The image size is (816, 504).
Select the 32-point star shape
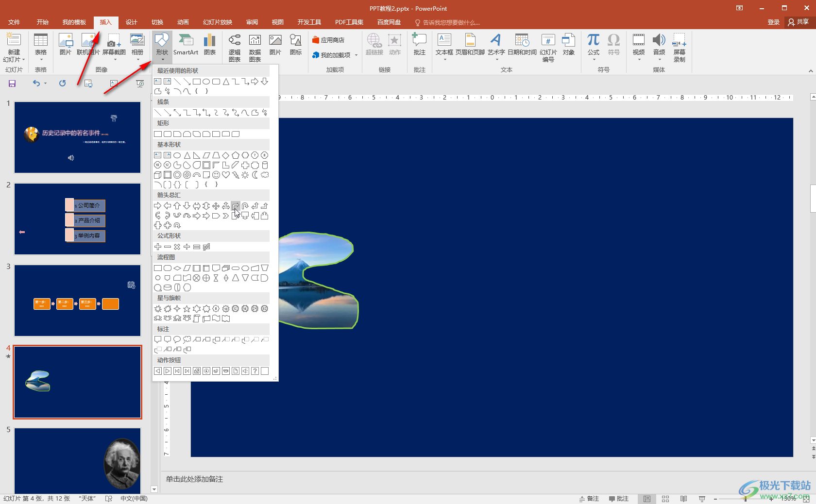pos(265,309)
